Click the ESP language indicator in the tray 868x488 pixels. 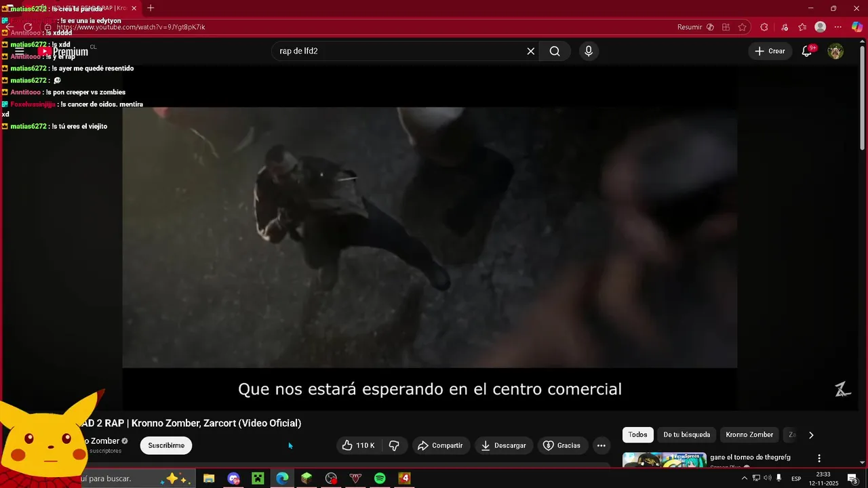(x=796, y=479)
